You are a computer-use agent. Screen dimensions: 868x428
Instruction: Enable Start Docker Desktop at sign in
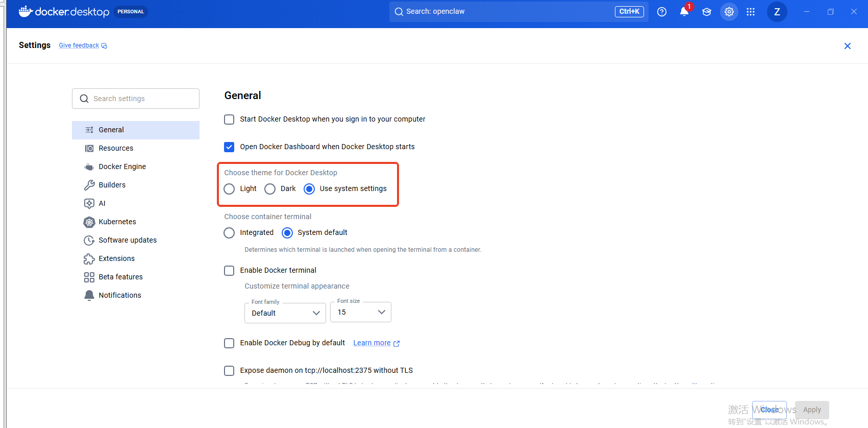pyautogui.click(x=229, y=120)
